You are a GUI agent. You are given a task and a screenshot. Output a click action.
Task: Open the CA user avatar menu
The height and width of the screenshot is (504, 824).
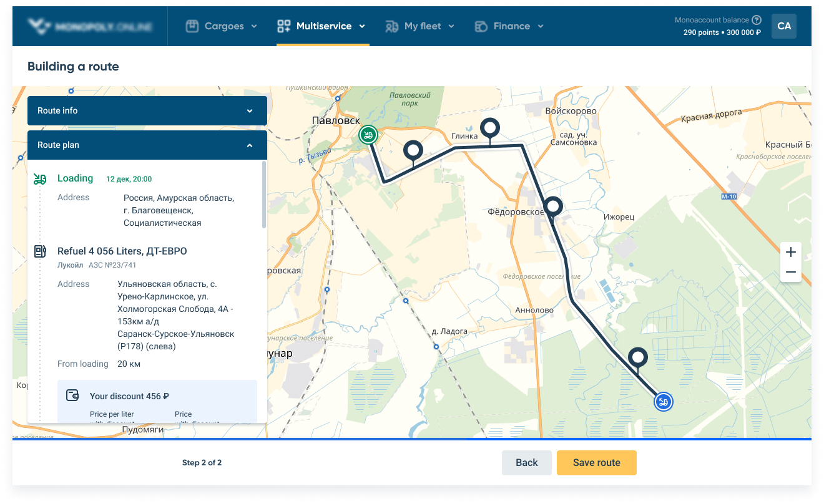tap(784, 26)
